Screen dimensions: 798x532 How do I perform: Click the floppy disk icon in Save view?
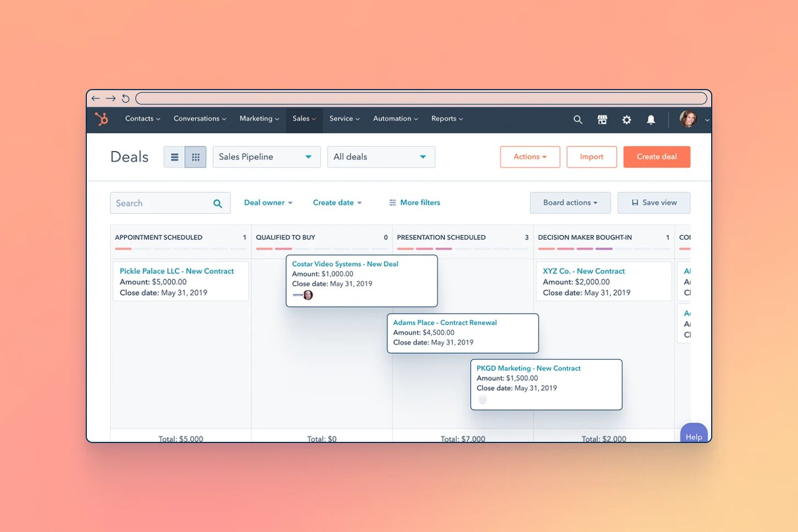(635, 203)
